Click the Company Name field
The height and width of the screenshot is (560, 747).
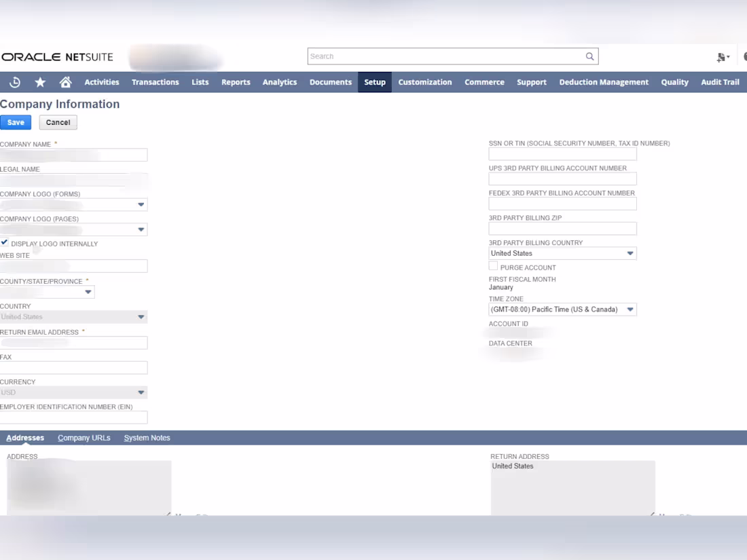point(73,155)
